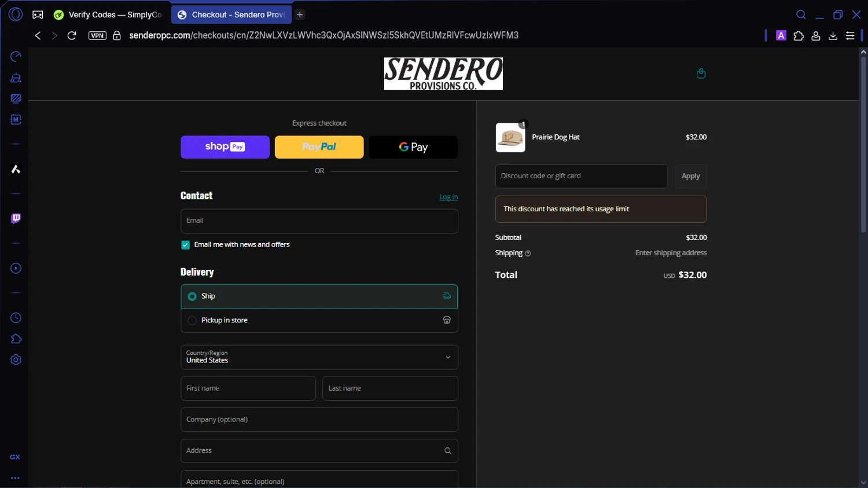Click the Total USD $32.00 amount

[685, 275]
